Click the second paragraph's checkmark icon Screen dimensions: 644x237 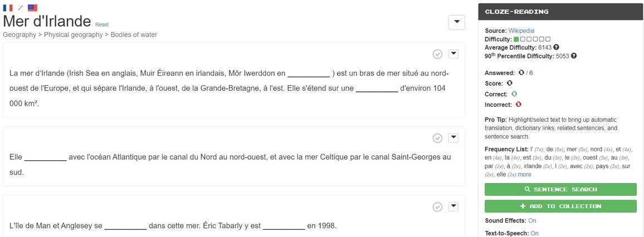click(437, 138)
